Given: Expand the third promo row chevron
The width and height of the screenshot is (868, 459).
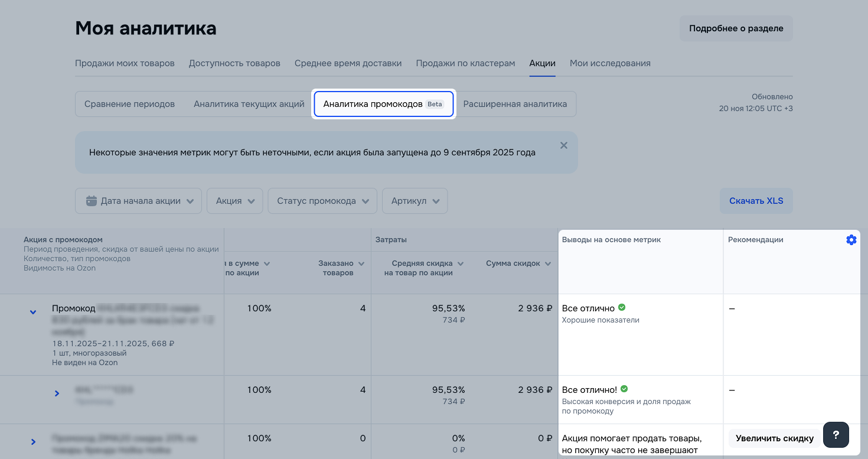Looking at the screenshot, I should [33, 442].
